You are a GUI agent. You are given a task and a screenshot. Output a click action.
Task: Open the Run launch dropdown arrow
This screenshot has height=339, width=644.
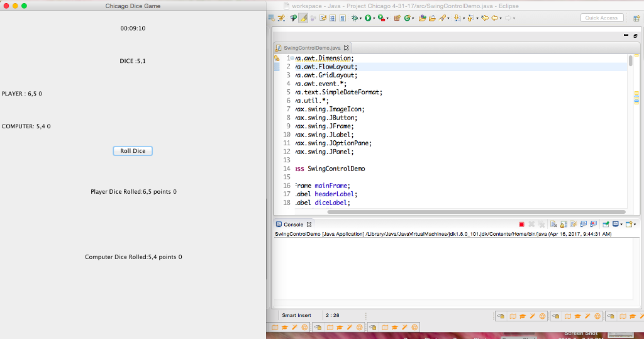pos(374,18)
